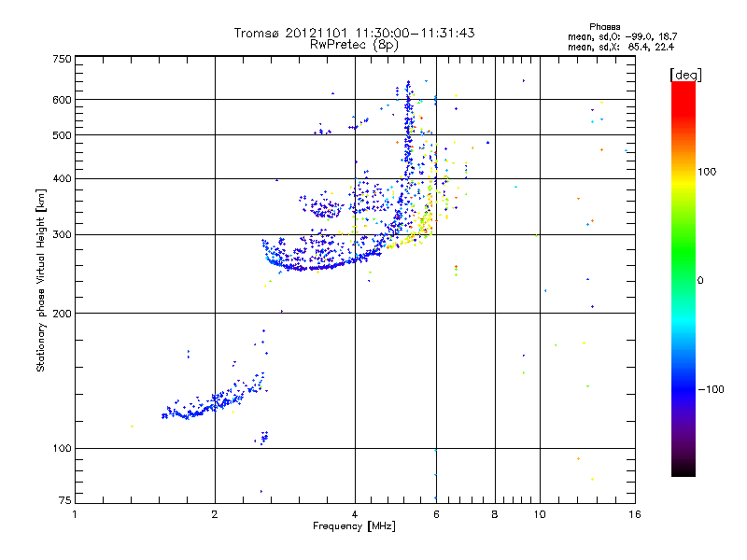Click the 16 tick on the frequency axis
This screenshot has width=747, height=560.
click(x=634, y=514)
